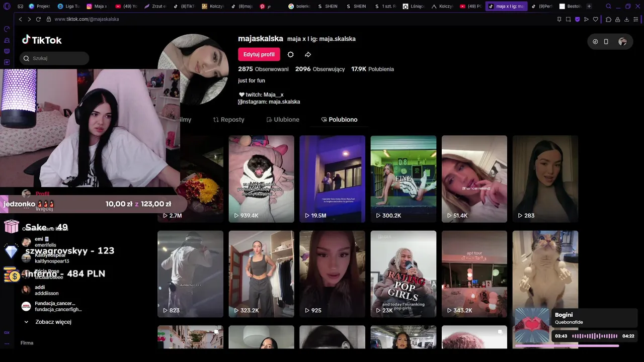The height and width of the screenshot is (362, 644).
Task: Switch to the Bestoliv browser tab
Action: pyautogui.click(x=571, y=7)
